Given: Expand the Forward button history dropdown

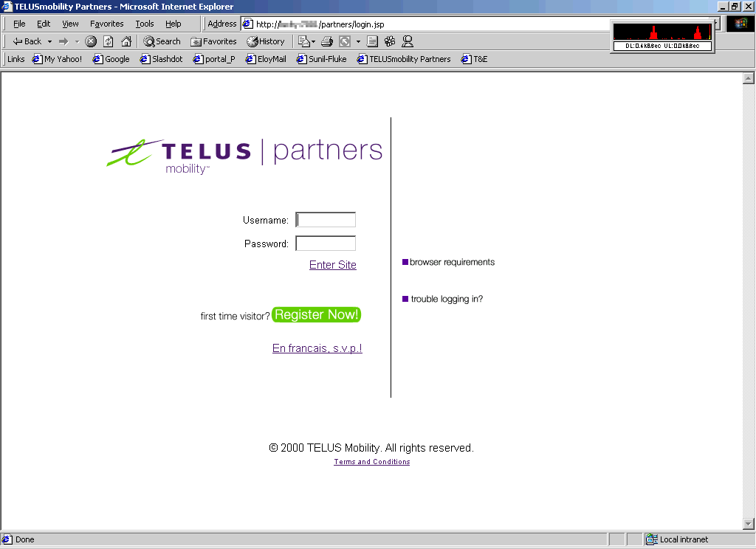Looking at the screenshot, I should [x=77, y=41].
